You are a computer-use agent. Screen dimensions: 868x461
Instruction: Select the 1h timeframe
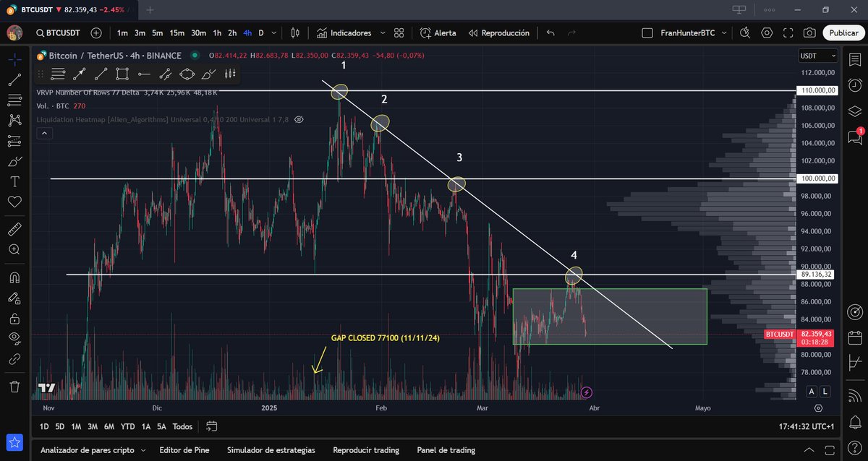coord(217,33)
